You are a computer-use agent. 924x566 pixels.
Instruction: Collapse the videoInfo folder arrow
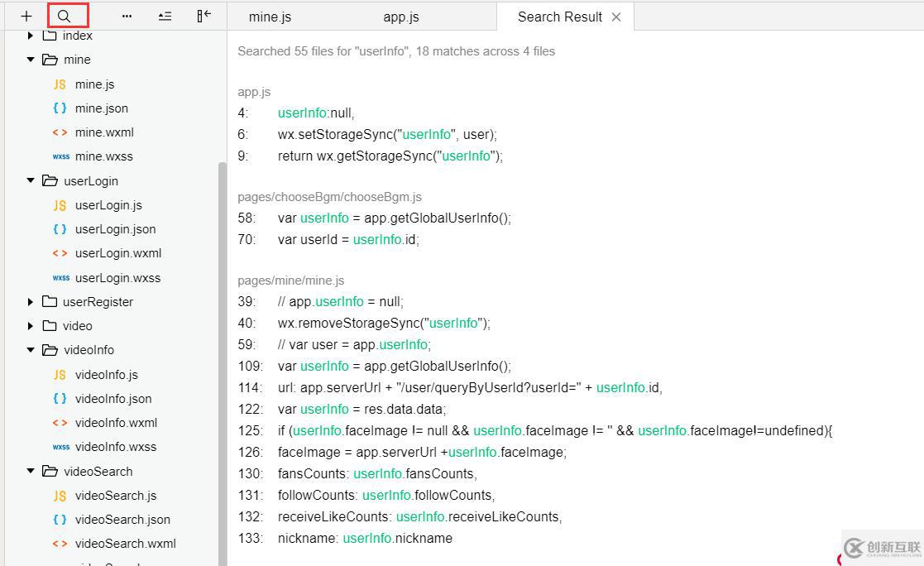pos(31,350)
